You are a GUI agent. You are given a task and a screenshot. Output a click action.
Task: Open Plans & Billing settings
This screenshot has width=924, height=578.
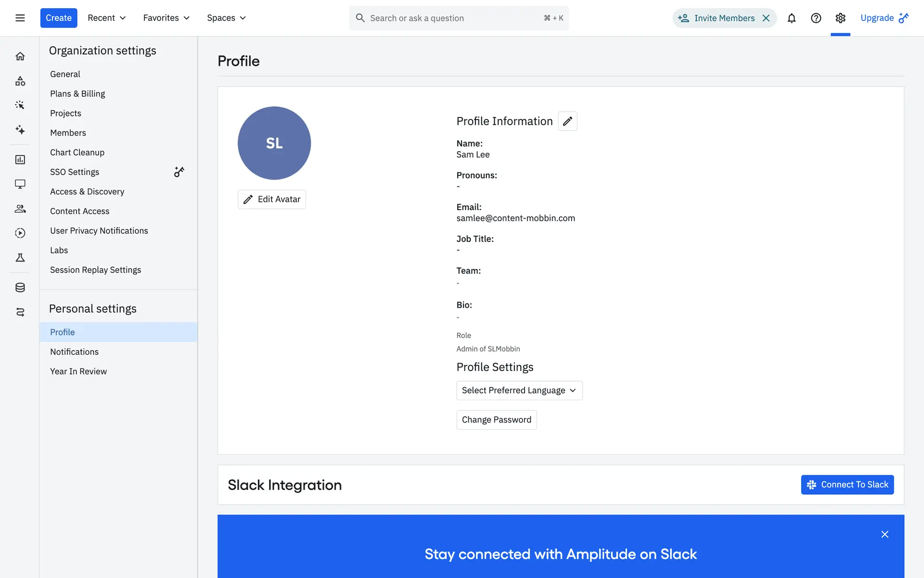77,93
